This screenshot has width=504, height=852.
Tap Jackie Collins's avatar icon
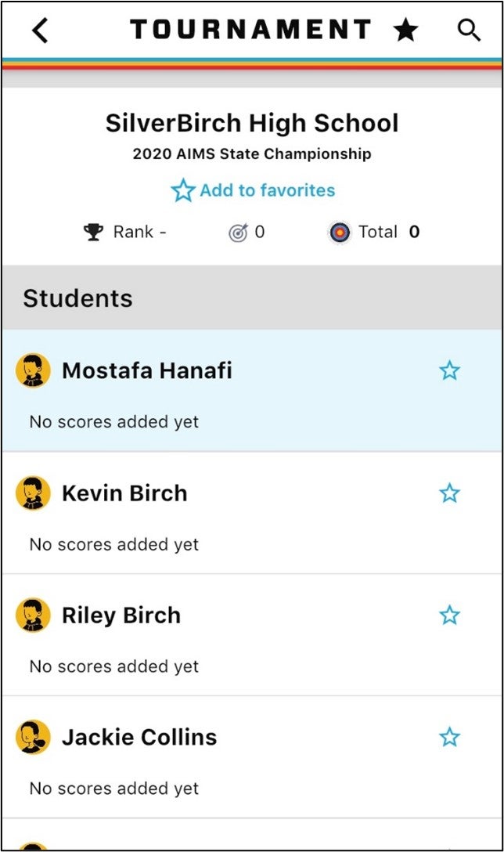(33, 738)
